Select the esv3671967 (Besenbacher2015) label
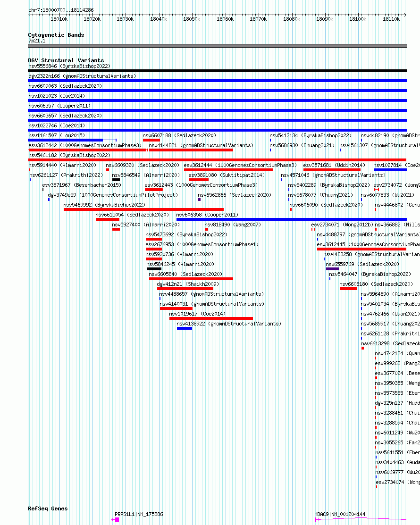Viewport: 420px width, 525px height. (x=82, y=185)
